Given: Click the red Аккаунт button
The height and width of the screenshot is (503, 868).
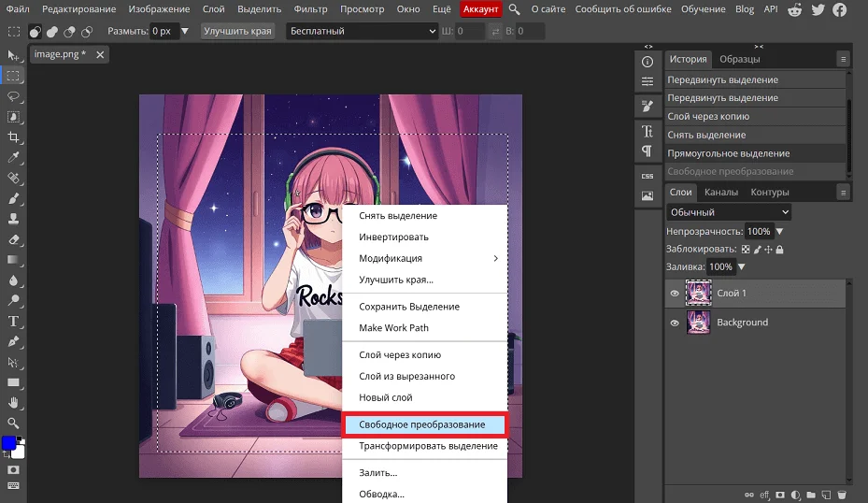Looking at the screenshot, I should pos(481,9).
